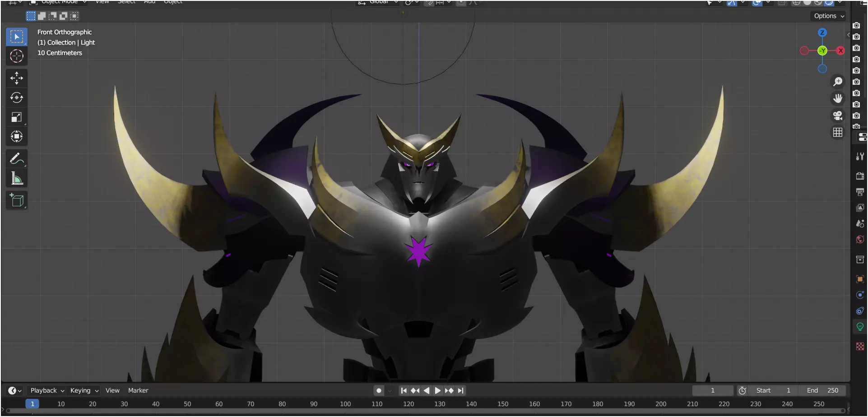Click the zoom magnifier viewport button
Viewport: 868px width, 417px height.
pyautogui.click(x=838, y=81)
